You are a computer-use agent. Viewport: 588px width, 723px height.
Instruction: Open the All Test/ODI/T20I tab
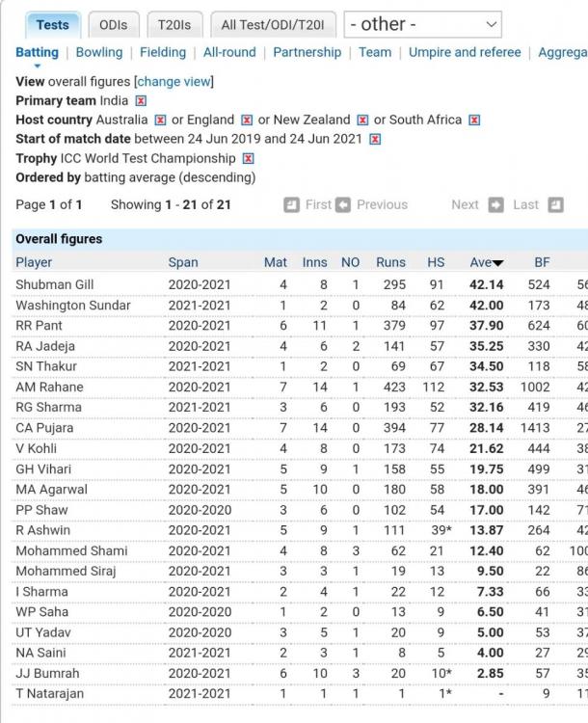[x=273, y=25]
